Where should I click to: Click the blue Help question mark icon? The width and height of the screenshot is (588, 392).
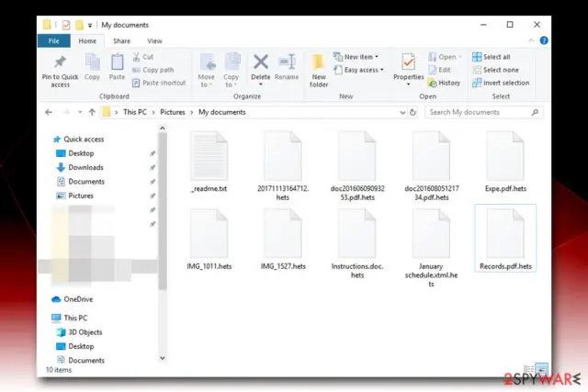pos(544,40)
